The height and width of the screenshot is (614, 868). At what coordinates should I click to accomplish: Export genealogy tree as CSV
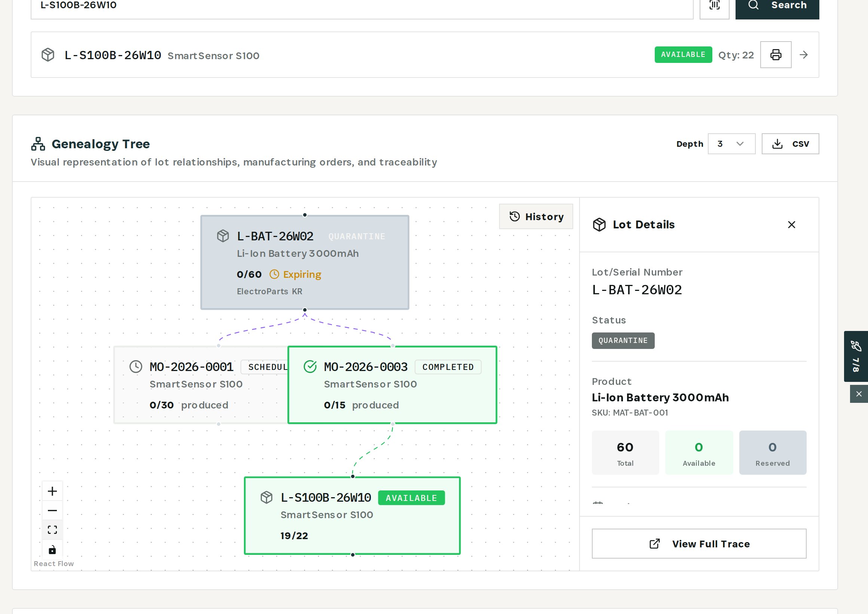tap(790, 144)
